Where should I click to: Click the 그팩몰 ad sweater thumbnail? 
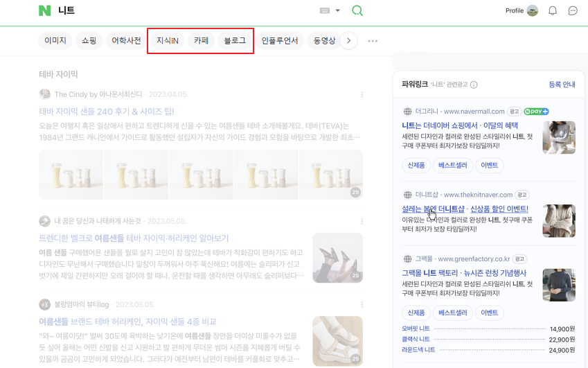coord(558,285)
